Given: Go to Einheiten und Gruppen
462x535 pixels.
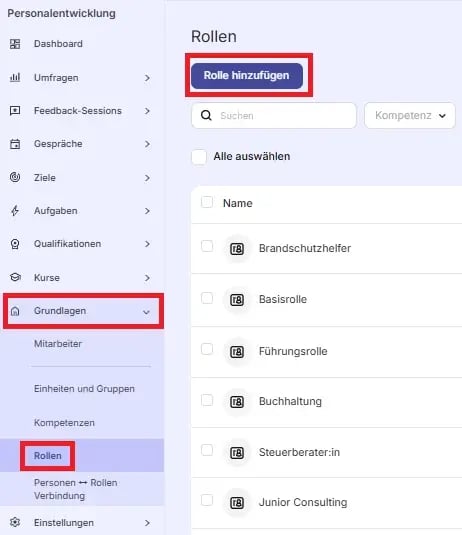Looking at the screenshot, I should tap(84, 389).
